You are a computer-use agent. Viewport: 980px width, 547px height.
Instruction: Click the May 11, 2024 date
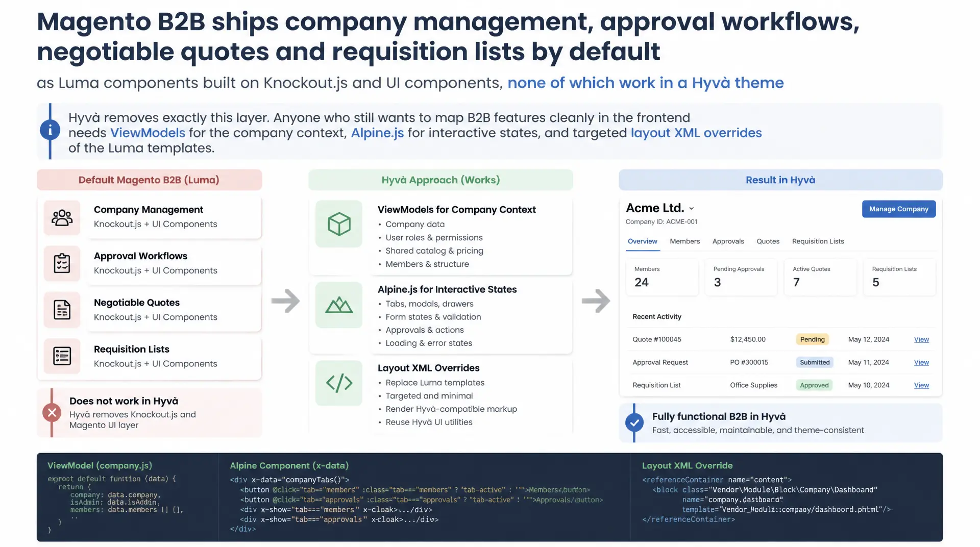click(x=869, y=362)
